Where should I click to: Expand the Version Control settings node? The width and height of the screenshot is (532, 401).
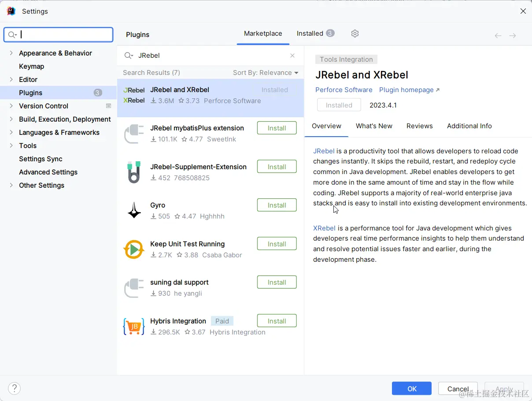(11, 106)
